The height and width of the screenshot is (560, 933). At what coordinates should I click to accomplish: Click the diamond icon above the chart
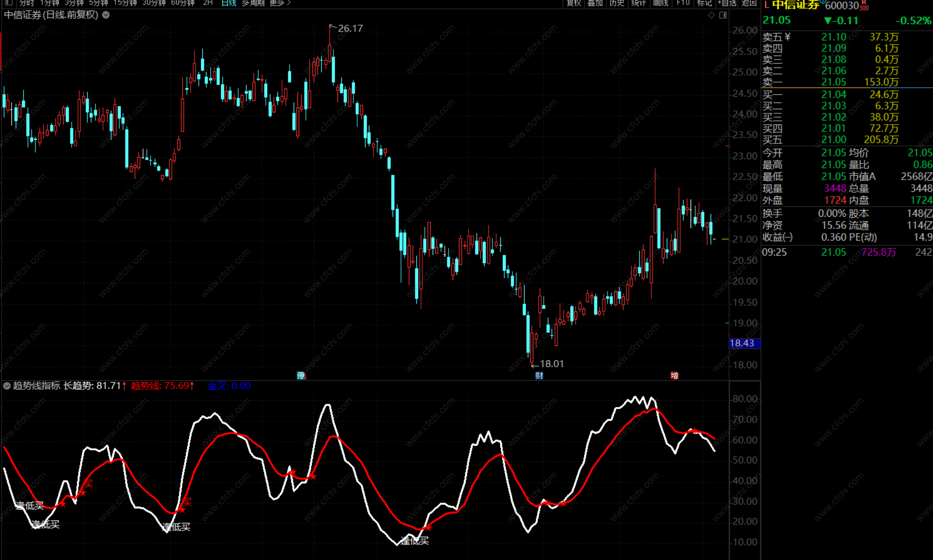(x=711, y=15)
